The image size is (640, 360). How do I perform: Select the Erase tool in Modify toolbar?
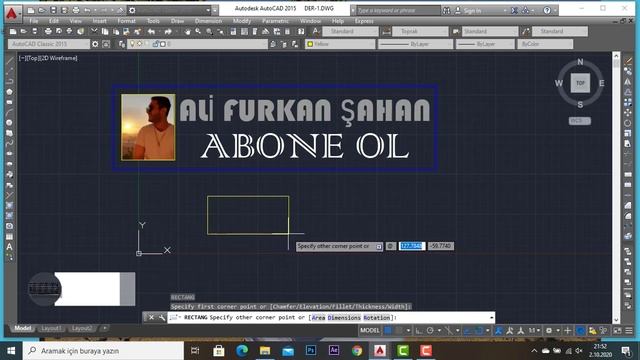(x=628, y=61)
